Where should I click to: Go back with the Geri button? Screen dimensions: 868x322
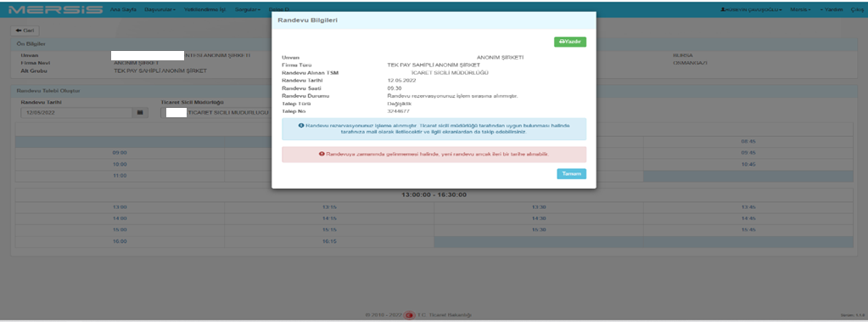tap(25, 31)
